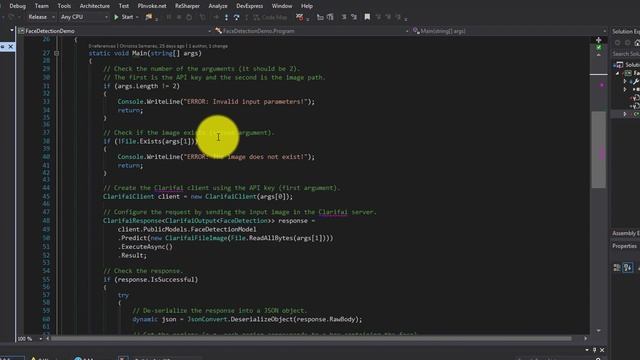
Task: Click the step into icon in the toolbar
Action: click(x=227, y=17)
